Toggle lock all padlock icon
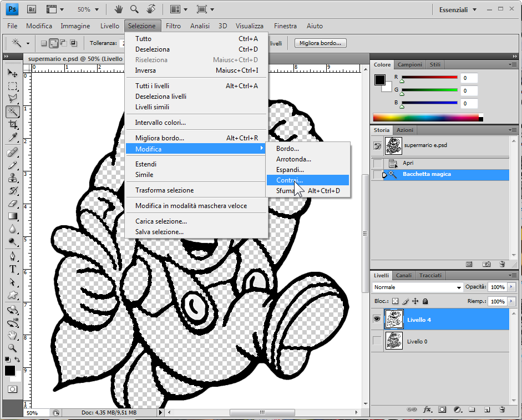522x420 pixels. point(425,301)
